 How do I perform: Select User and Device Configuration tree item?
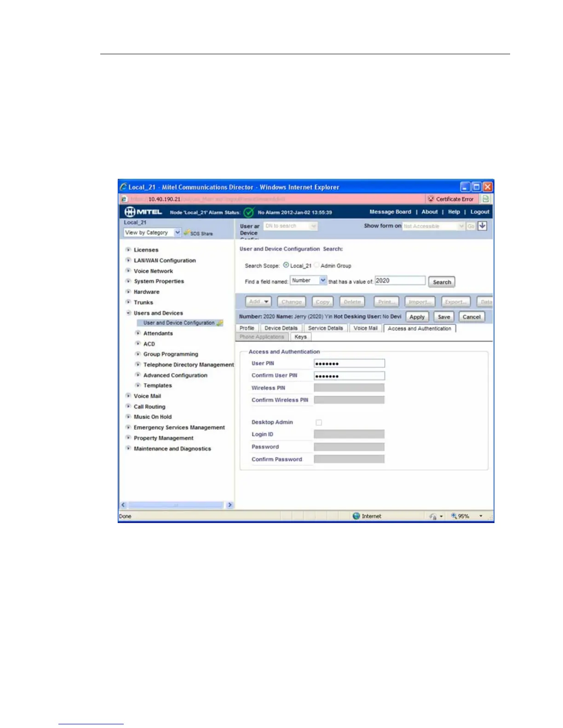(x=179, y=323)
